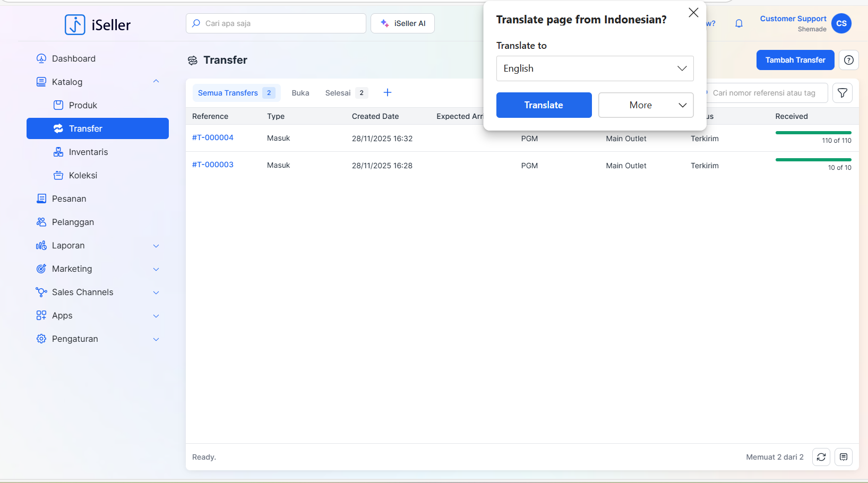This screenshot has width=868, height=483.
Task: Click the Cari apa saja search field
Action: tap(276, 23)
